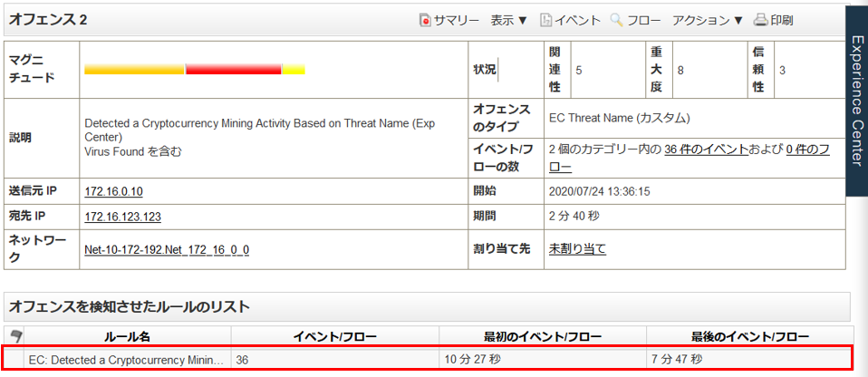Click the credibility (信頼性) value 3

point(782,71)
